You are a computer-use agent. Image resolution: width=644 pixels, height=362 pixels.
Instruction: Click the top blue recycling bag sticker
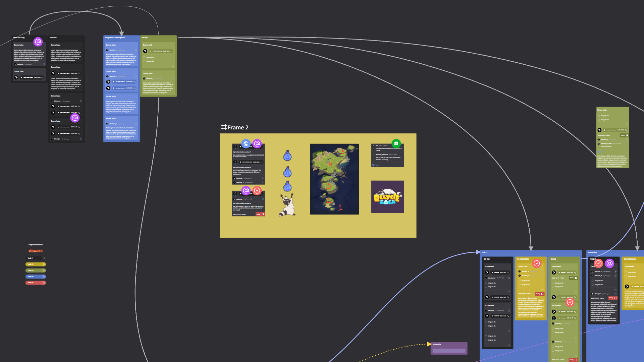(x=287, y=156)
